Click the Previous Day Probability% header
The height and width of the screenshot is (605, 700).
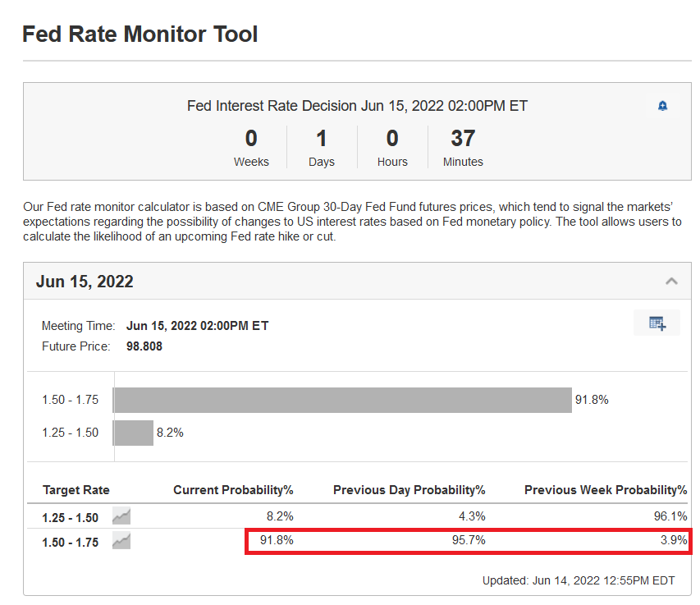[x=409, y=490]
